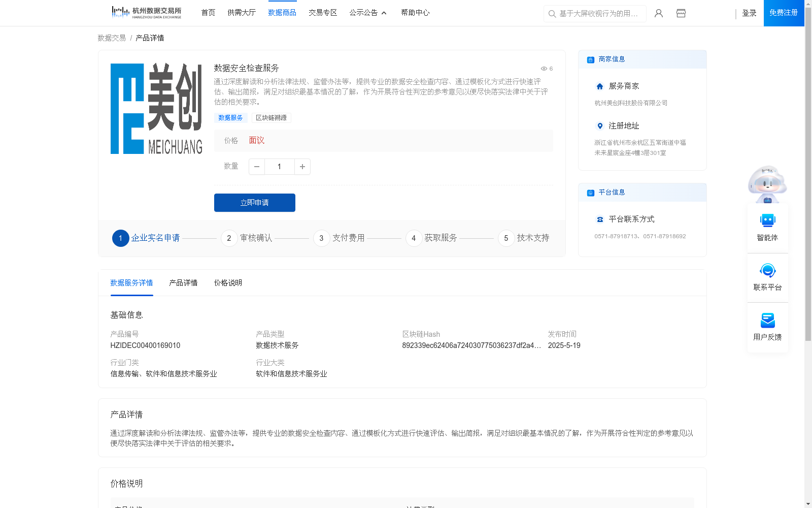Click the floating robot mascot
Viewport: 812px width, 508px height.
(x=767, y=184)
